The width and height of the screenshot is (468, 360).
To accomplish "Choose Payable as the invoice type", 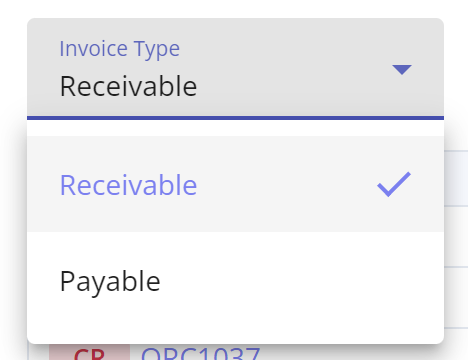I will click(235, 281).
